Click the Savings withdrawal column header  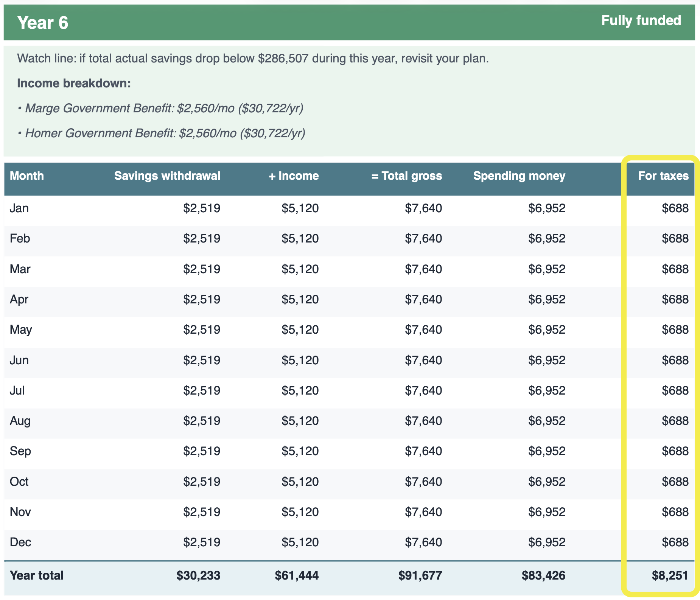tap(167, 176)
